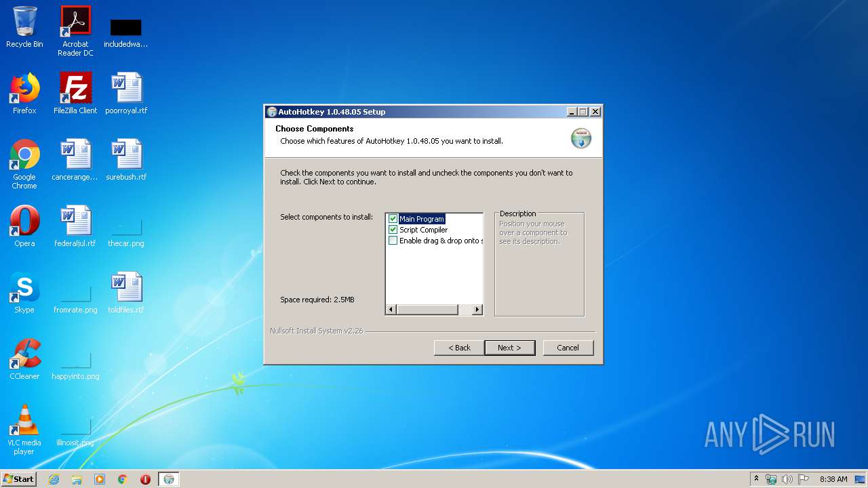Select cancerange... rtf document icon

pos(75,160)
